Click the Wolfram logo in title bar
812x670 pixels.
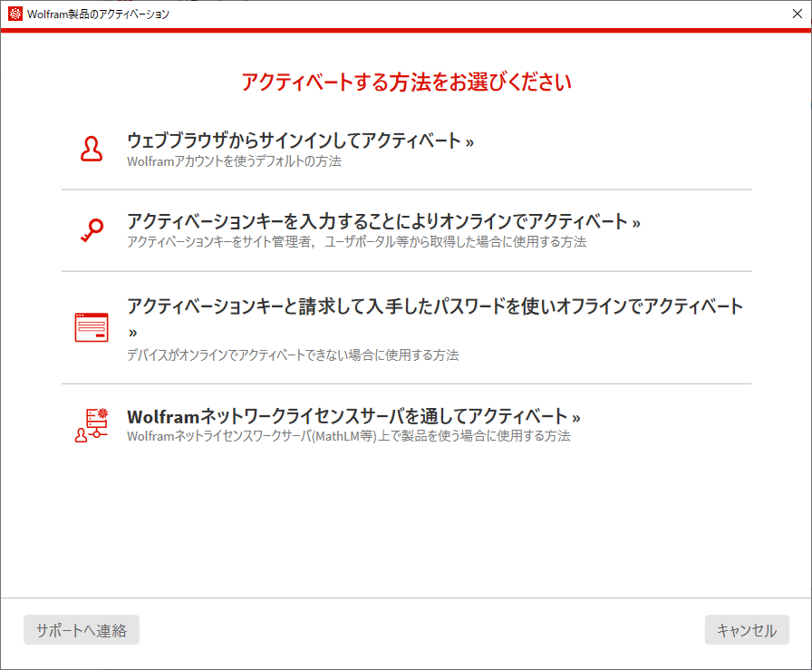point(15,14)
